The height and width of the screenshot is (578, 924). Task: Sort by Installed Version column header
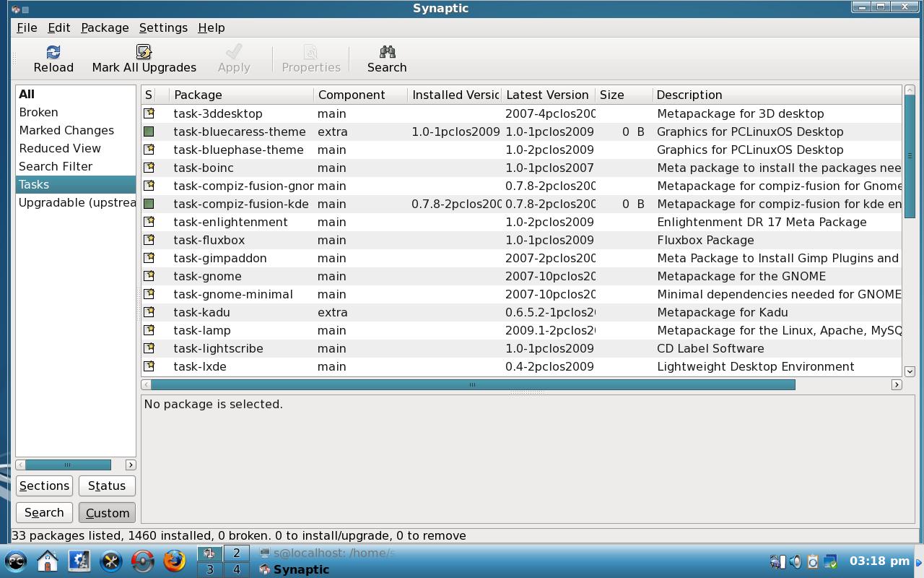(x=455, y=95)
